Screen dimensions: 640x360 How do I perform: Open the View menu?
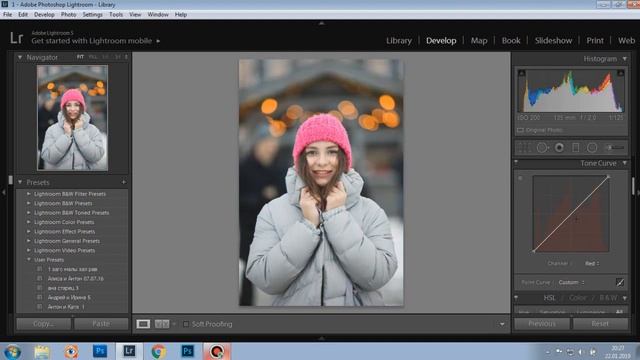[x=135, y=15]
